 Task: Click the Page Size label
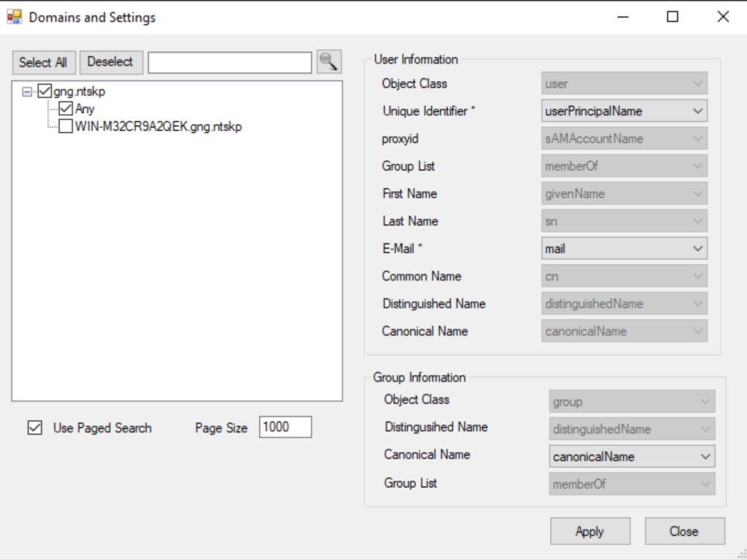pyautogui.click(x=221, y=427)
